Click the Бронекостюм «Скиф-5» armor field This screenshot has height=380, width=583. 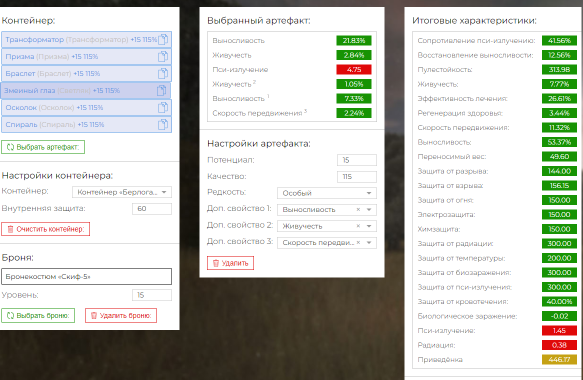[86, 277]
